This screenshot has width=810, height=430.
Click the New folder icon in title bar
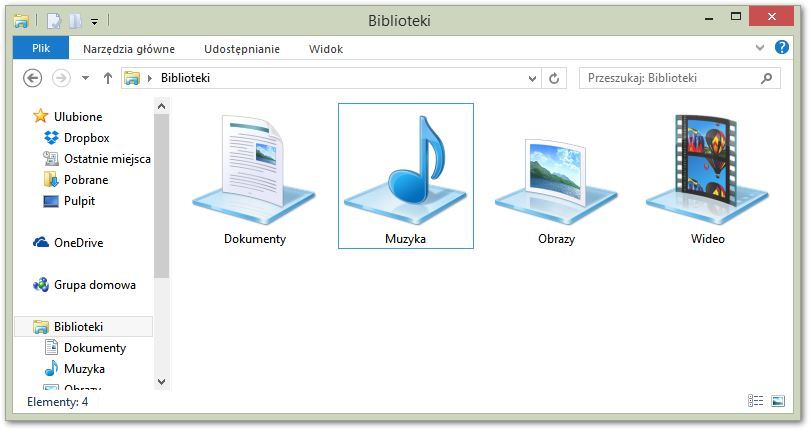point(75,21)
